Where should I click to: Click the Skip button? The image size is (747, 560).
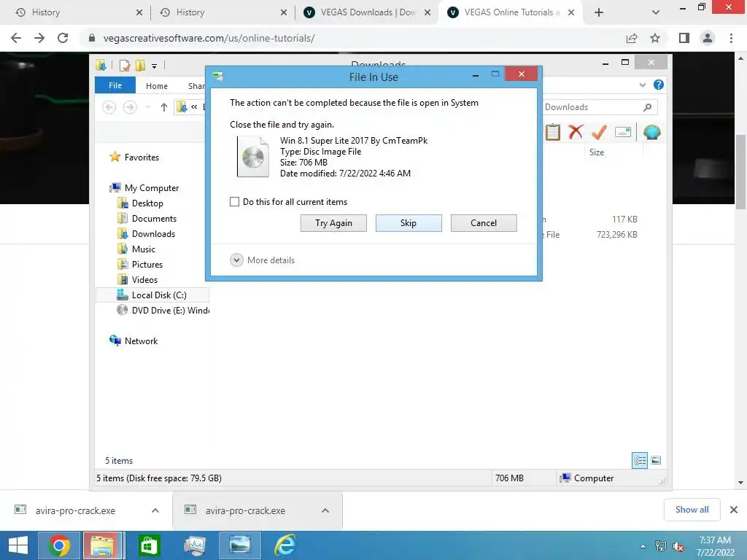(409, 223)
